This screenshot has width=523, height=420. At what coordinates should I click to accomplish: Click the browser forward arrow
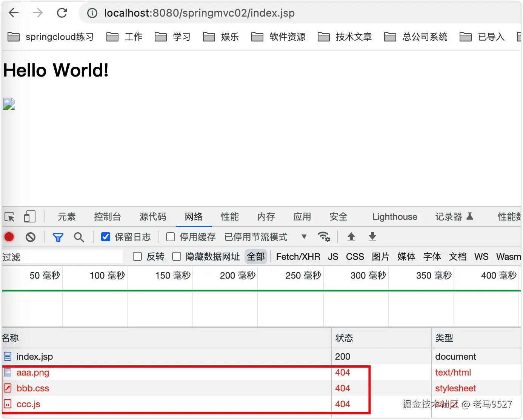coord(38,13)
